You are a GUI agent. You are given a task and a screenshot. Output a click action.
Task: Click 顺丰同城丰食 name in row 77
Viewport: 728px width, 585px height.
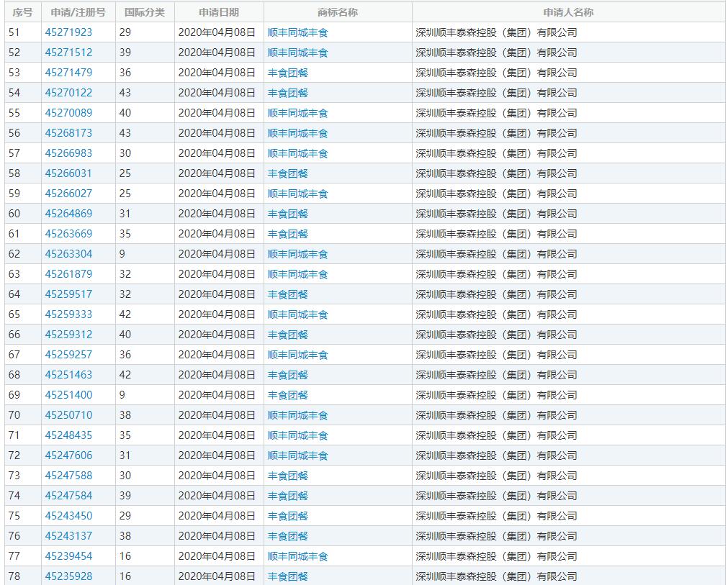point(297,556)
